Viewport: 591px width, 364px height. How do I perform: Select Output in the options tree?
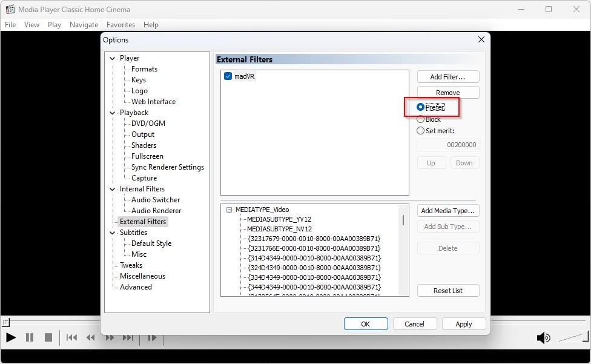click(143, 134)
